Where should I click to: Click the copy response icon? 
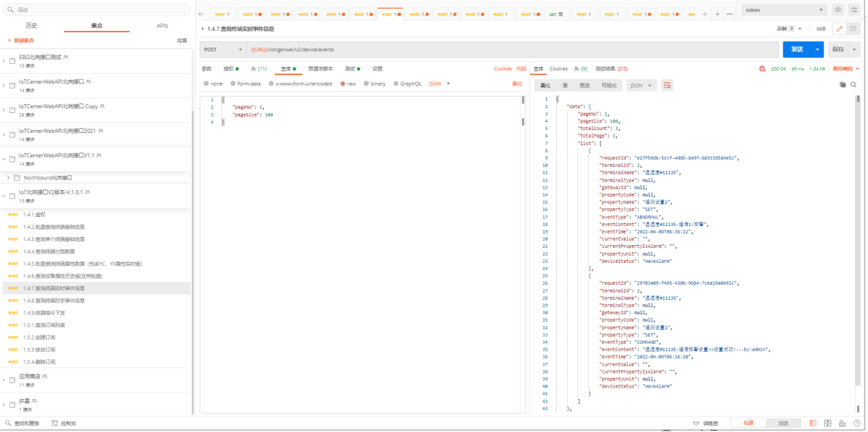coord(843,85)
